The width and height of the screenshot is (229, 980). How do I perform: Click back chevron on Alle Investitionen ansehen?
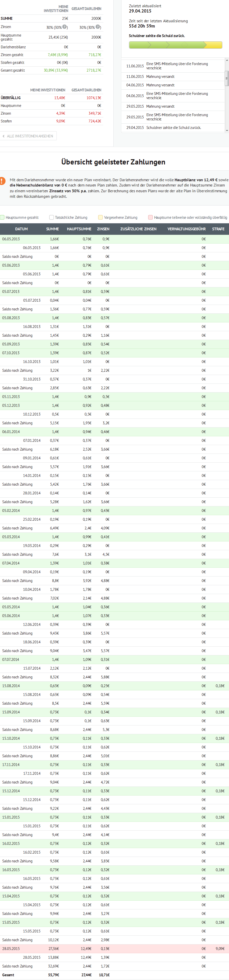[x=4, y=136]
